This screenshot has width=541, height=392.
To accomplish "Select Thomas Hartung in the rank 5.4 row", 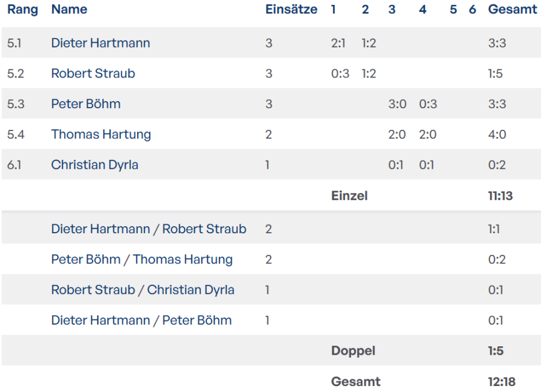I will 101,134.
